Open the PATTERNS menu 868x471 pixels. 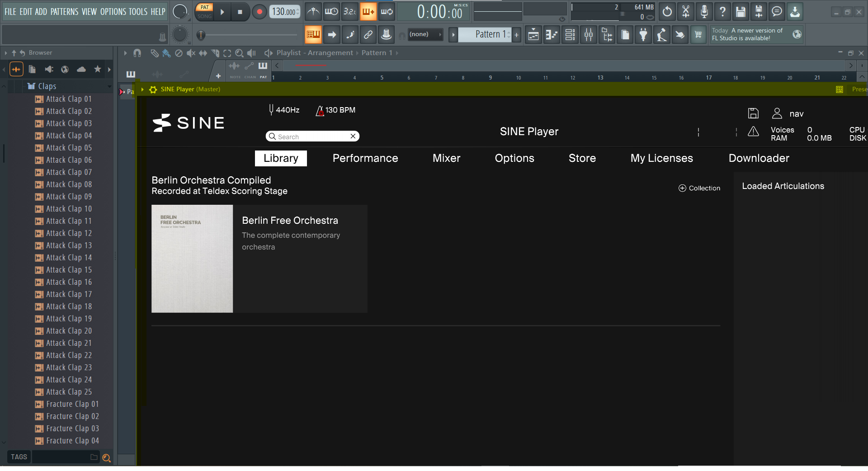click(64, 12)
